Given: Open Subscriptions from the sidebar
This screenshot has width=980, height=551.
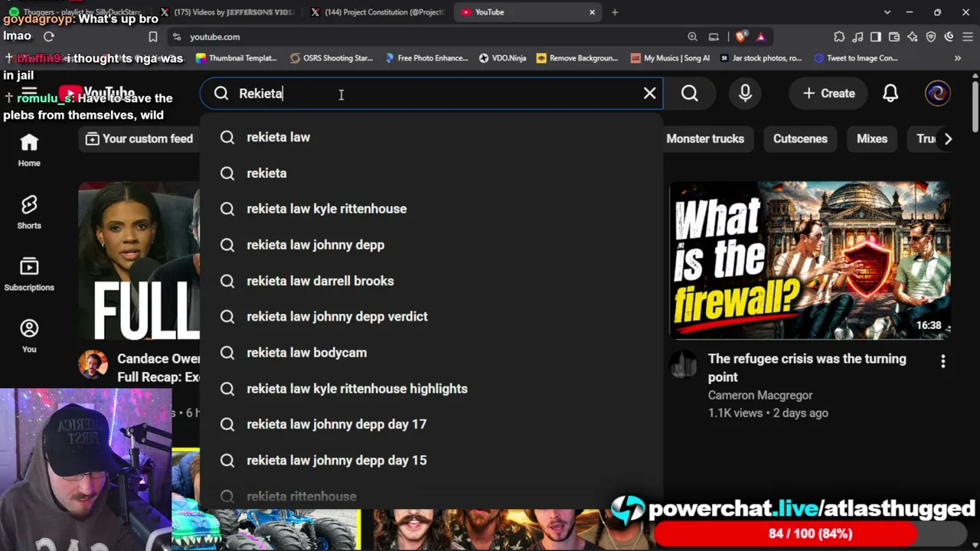Looking at the screenshot, I should pos(29,274).
